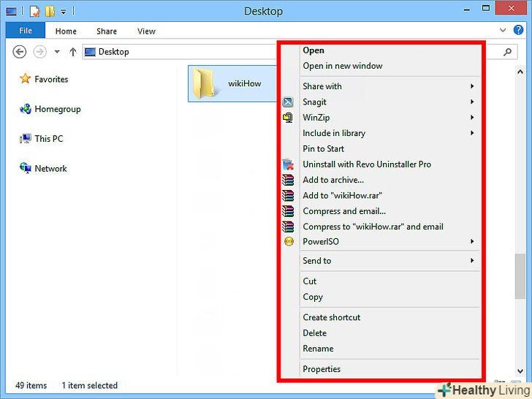Screen dimensions: 532x399
Task: Click the wikiHow folder name
Action: [245, 83]
